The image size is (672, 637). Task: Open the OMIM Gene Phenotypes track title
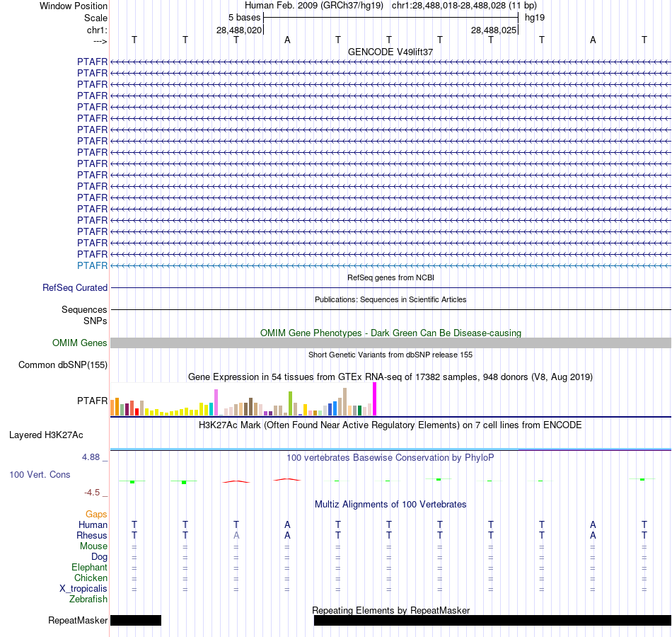390,333
